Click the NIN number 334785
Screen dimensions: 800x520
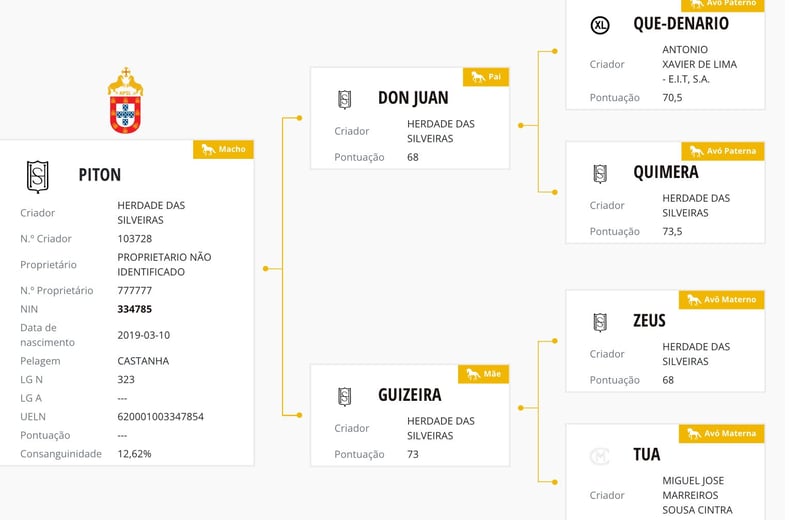click(135, 309)
